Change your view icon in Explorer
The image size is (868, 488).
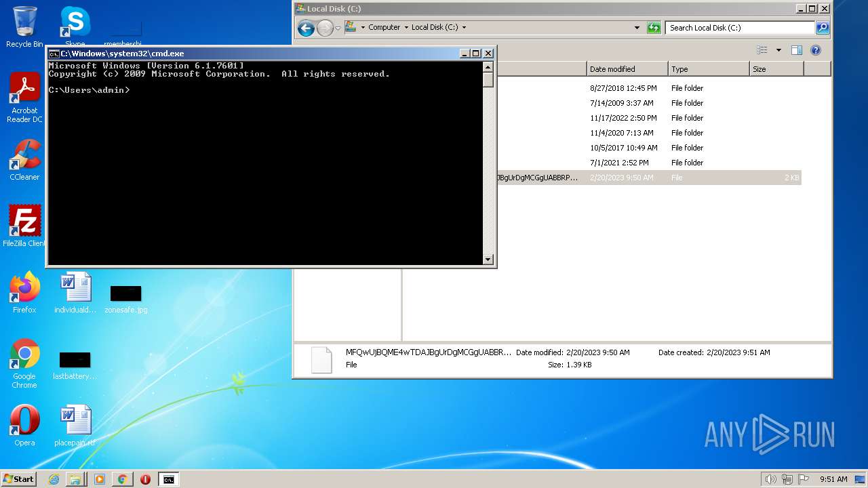point(762,50)
